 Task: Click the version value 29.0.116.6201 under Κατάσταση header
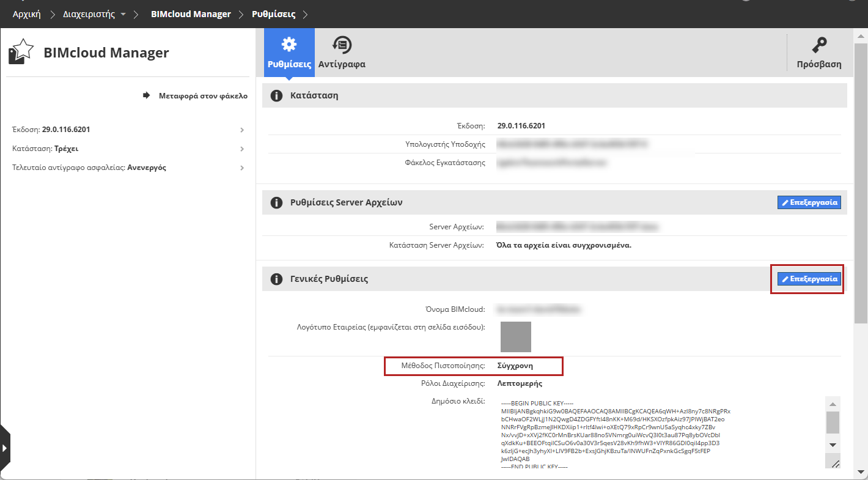(521, 126)
